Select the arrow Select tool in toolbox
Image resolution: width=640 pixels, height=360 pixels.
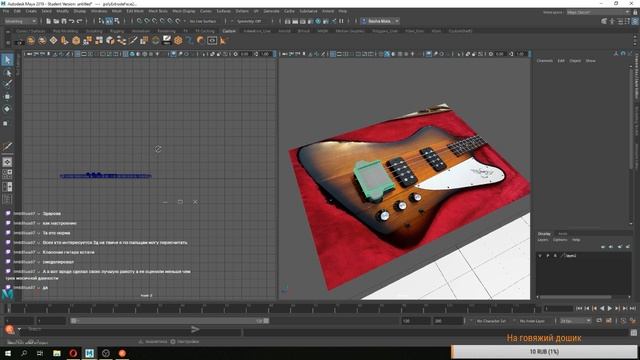[7, 60]
